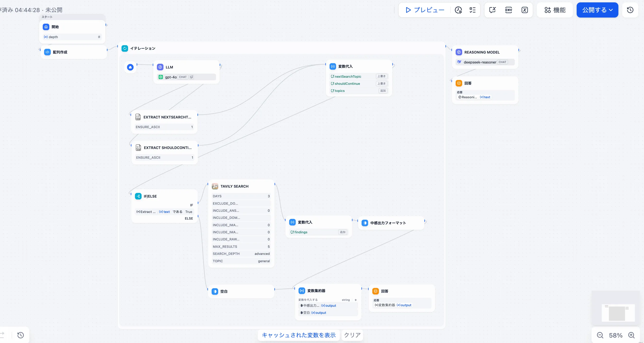Click the CHAT tag beside gpt-4o
The width and height of the screenshot is (644, 343).
183,77
